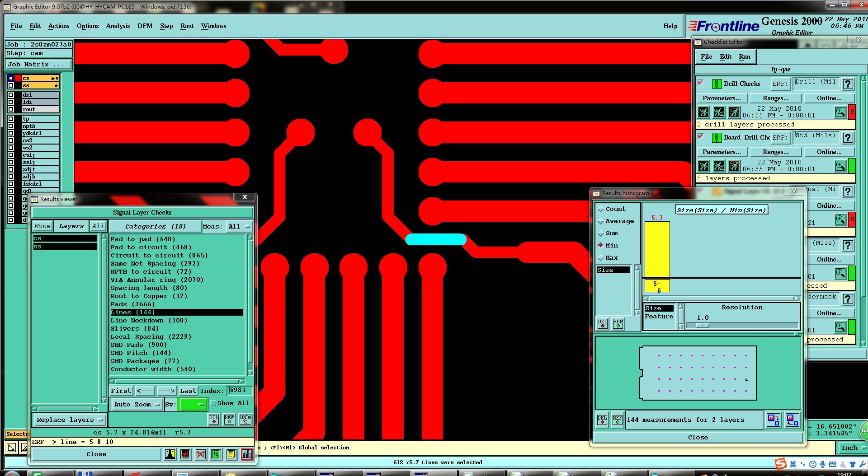Close the Results histogram with Close button
The image size is (868, 476).
(x=698, y=437)
